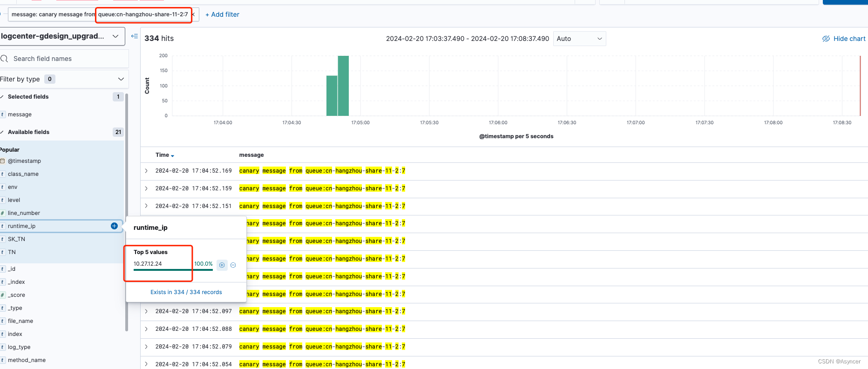Select the TN field
The image size is (868, 369).
pyautogui.click(x=12, y=252)
